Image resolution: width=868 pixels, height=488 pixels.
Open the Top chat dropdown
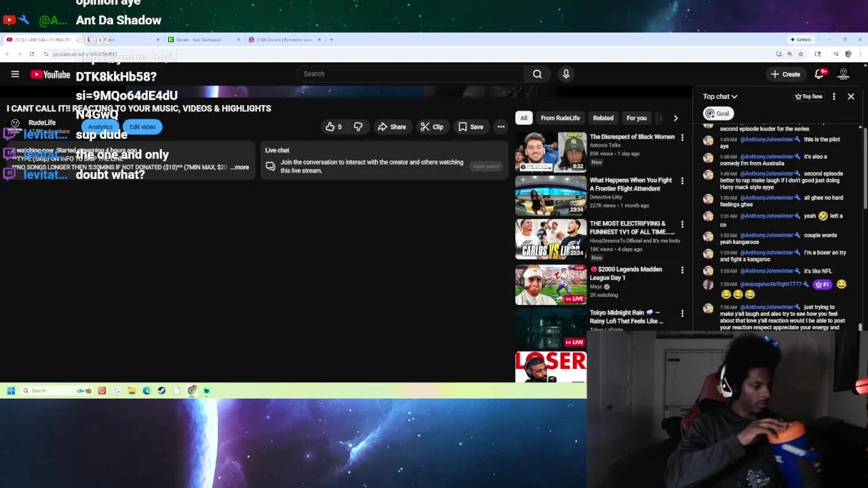pos(720,97)
